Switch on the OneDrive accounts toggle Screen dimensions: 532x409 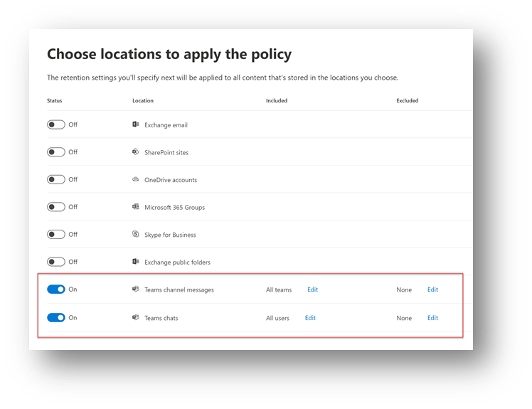tap(56, 179)
